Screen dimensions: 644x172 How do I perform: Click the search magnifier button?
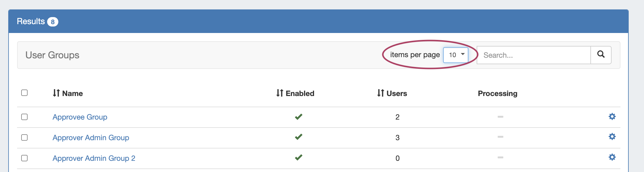(x=601, y=55)
